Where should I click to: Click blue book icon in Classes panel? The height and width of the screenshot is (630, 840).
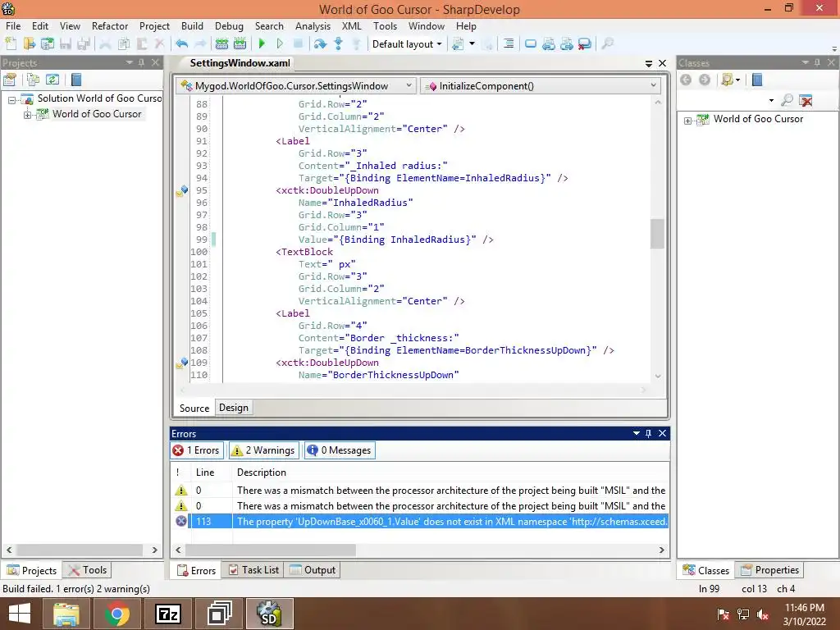pos(757,80)
